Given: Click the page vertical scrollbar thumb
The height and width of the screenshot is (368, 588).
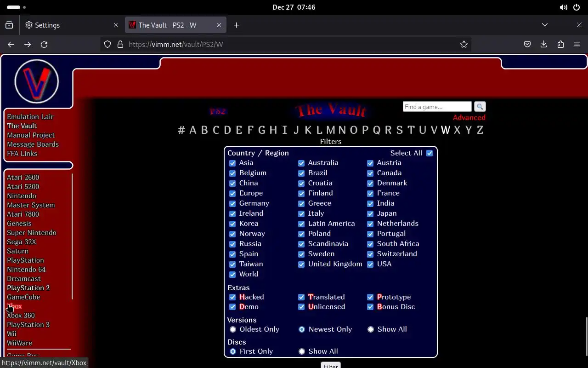Looking at the screenshot, I should coord(586,336).
